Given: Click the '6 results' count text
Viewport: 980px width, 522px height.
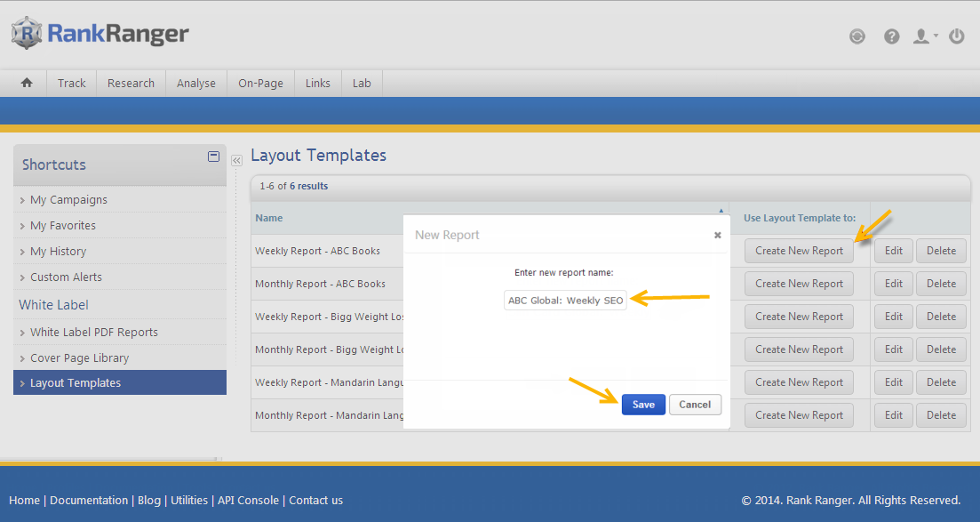Looking at the screenshot, I should coord(309,186).
